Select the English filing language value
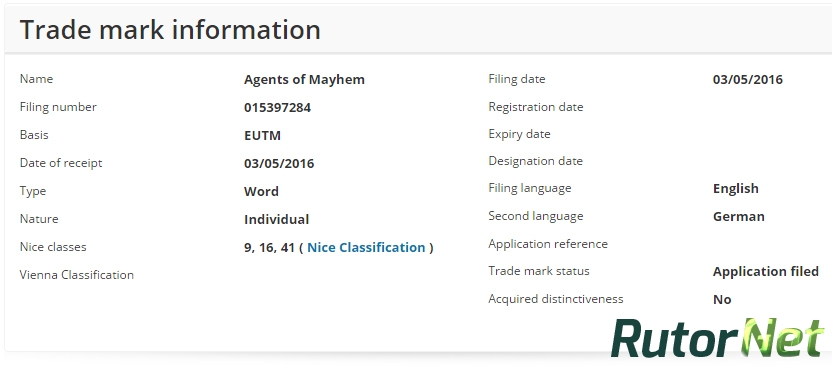 (x=735, y=189)
